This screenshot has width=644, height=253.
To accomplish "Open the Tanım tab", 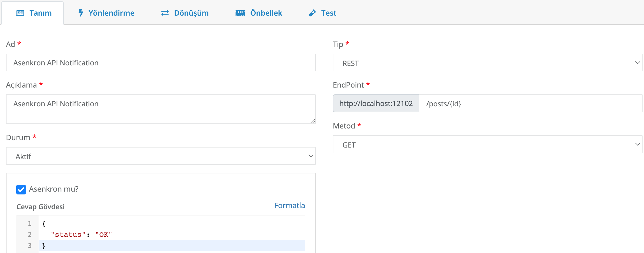I will (x=33, y=13).
